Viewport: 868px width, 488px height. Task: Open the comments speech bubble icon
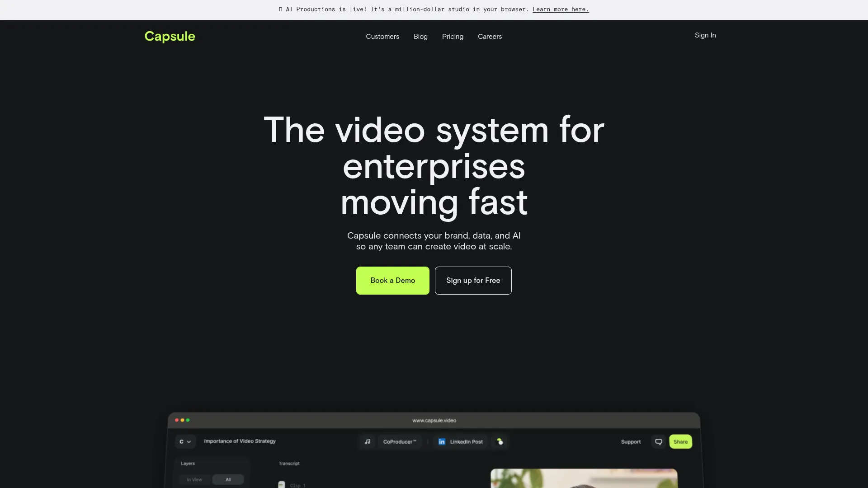point(659,441)
